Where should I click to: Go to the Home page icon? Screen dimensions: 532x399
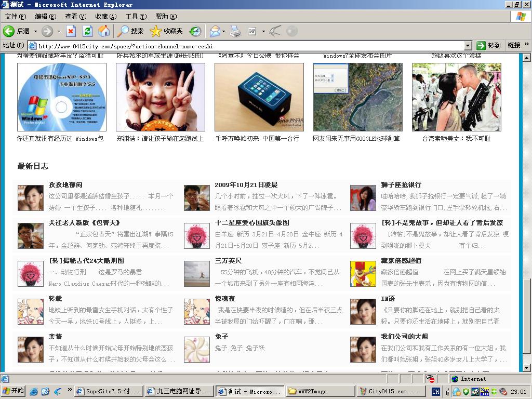coord(104,31)
